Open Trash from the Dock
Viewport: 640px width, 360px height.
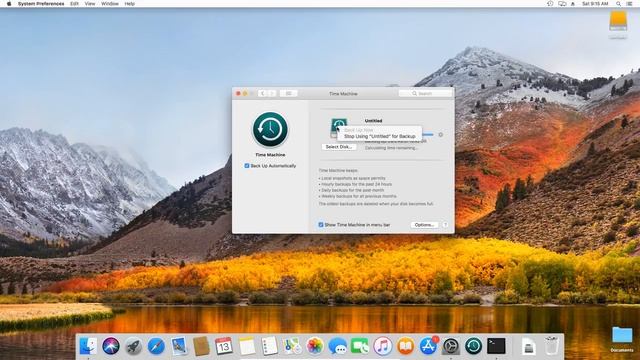coord(551,346)
